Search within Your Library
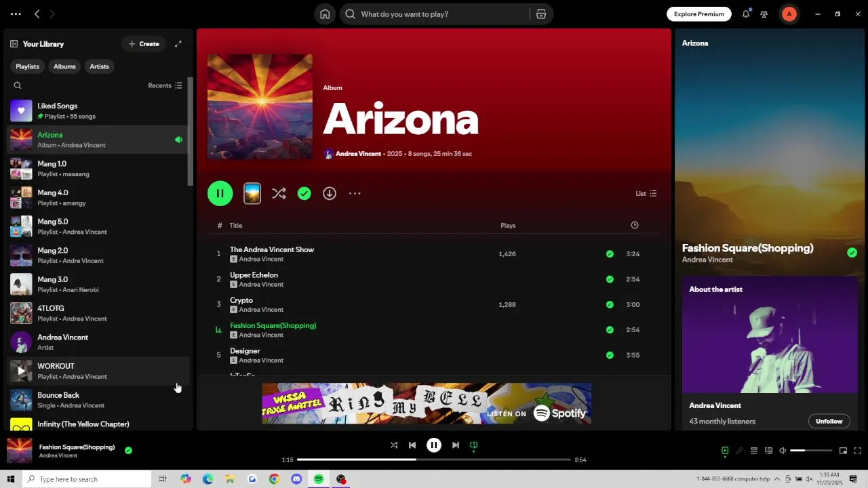 (18, 85)
